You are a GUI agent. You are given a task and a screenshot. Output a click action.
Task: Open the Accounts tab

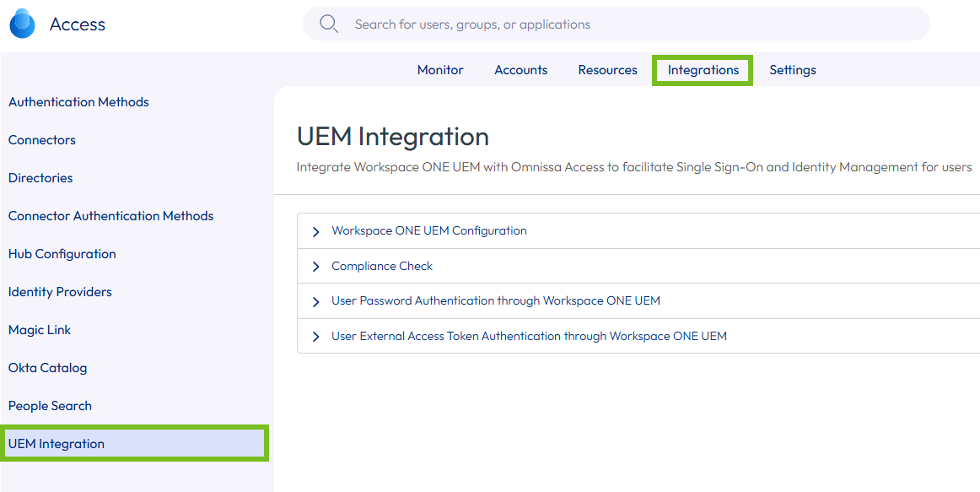click(x=520, y=70)
